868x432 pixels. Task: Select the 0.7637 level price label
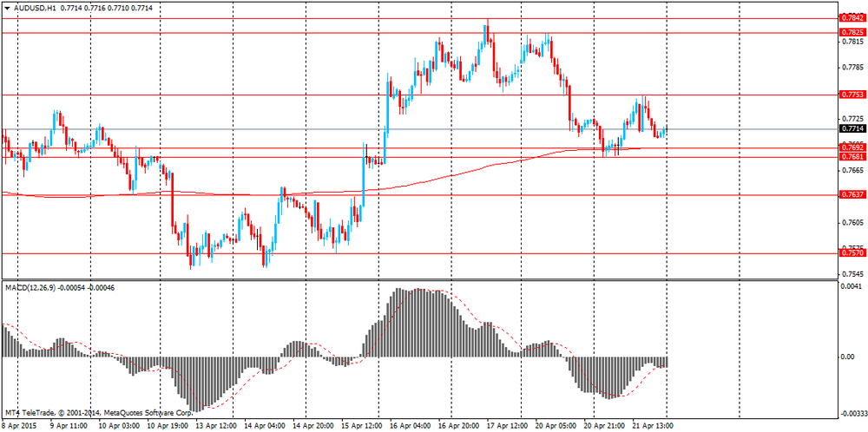(x=852, y=194)
